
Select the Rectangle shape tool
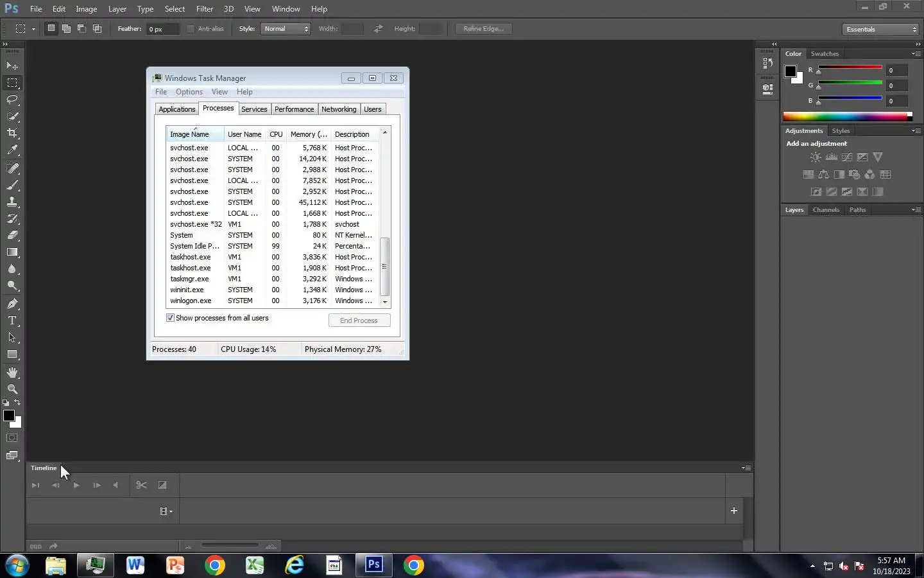[x=12, y=354]
